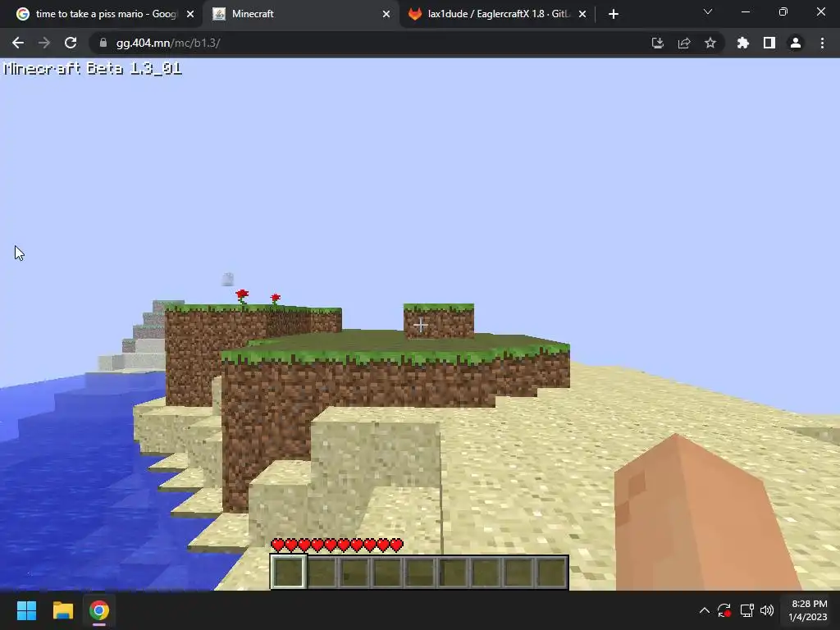
Task: Close the Minecraft tab
Action: point(386,14)
